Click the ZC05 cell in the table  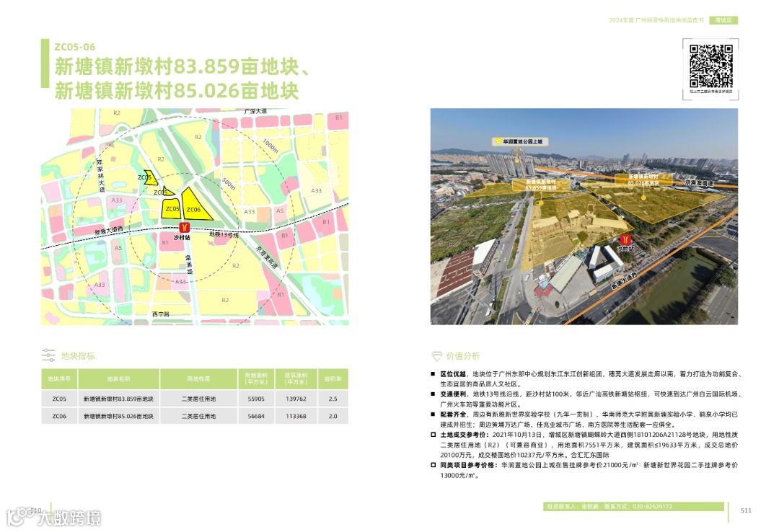point(59,399)
